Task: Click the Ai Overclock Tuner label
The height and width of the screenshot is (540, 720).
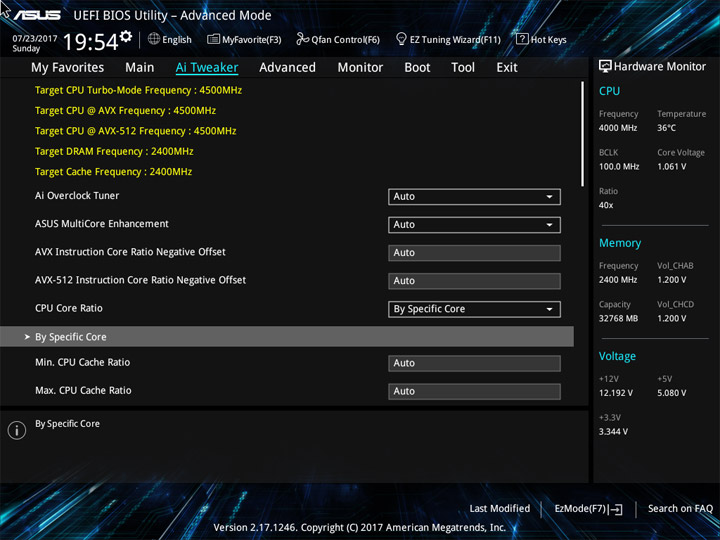Action: point(77,196)
